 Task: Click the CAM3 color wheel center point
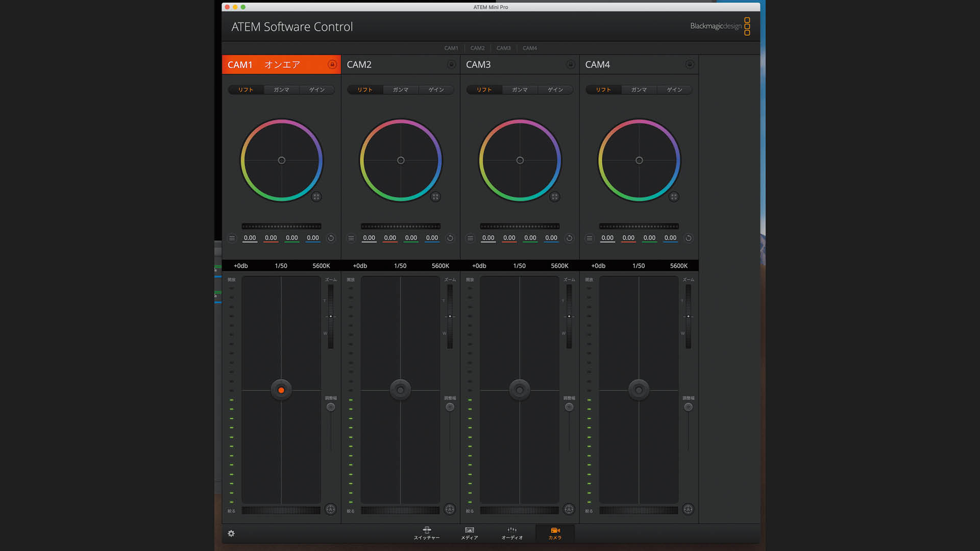pos(520,160)
